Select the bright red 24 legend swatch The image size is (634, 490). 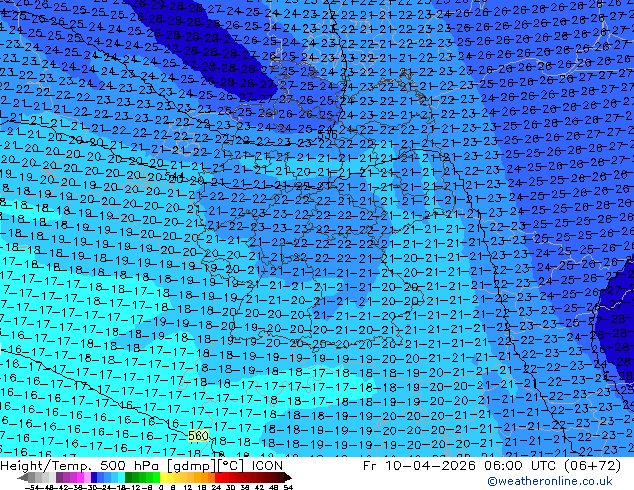pos(218,477)
